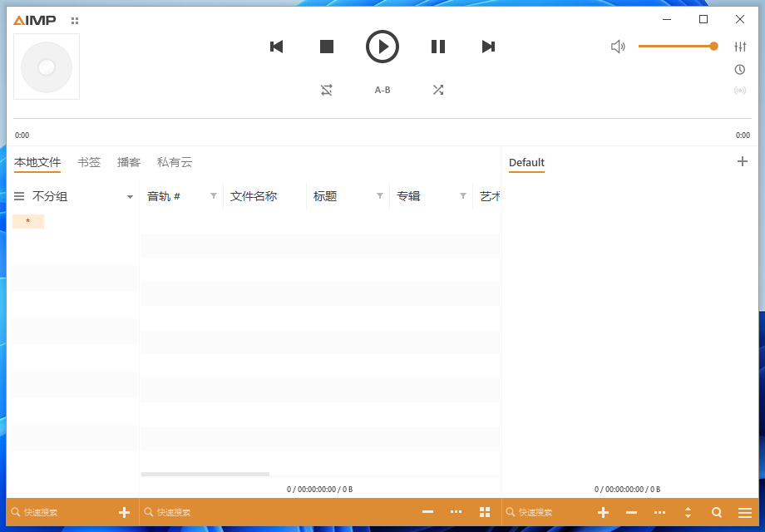This screenshot has width=765, height=532.
Task: Stop playback with the square button
Action: click(x=327, y=47)
